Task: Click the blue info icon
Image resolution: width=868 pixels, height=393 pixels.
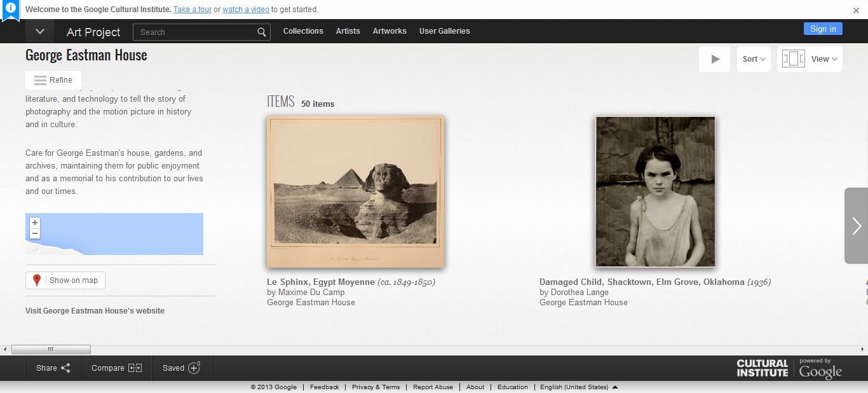Action: 11,9
